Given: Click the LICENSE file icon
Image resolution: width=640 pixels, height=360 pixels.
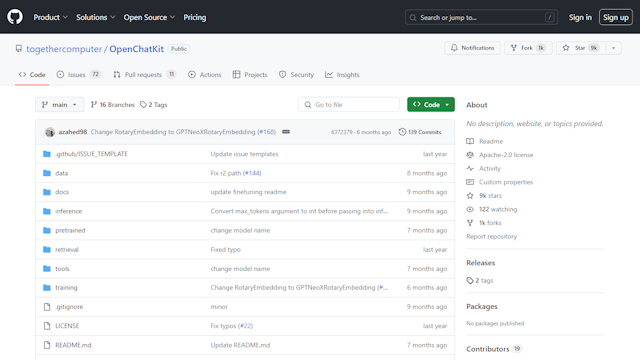Looking at the screenshot, I should pyautogui.click(x=47, y=326).
